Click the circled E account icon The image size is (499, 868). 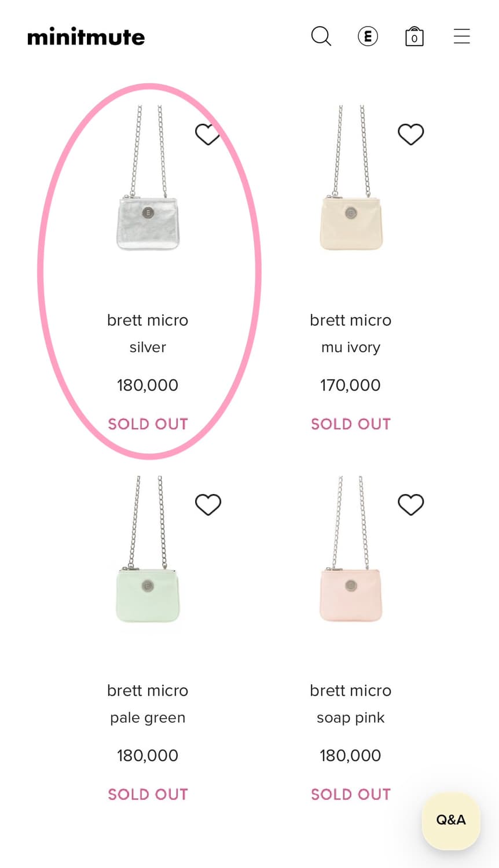tap(368, 36)
